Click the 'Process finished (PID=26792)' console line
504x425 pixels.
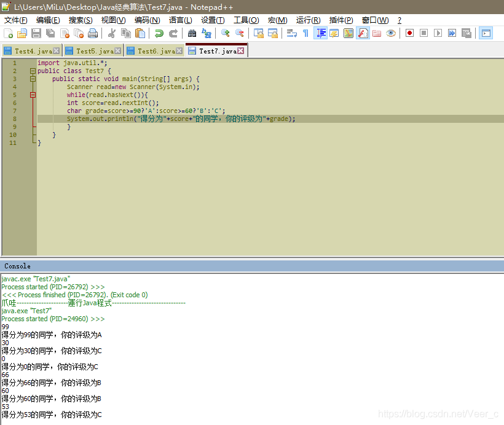click(74, 295)
